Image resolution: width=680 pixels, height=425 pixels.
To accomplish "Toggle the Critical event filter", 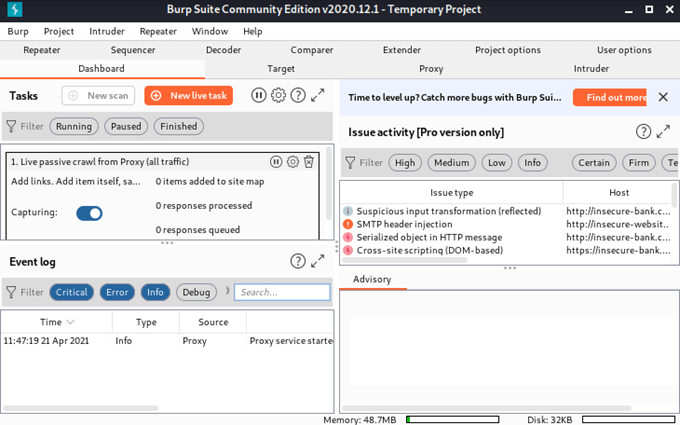I will point(72,292).
